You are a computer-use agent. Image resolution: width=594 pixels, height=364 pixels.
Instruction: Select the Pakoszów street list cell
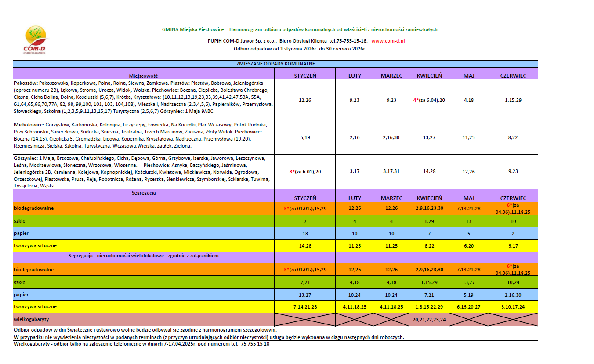point(143,100)
